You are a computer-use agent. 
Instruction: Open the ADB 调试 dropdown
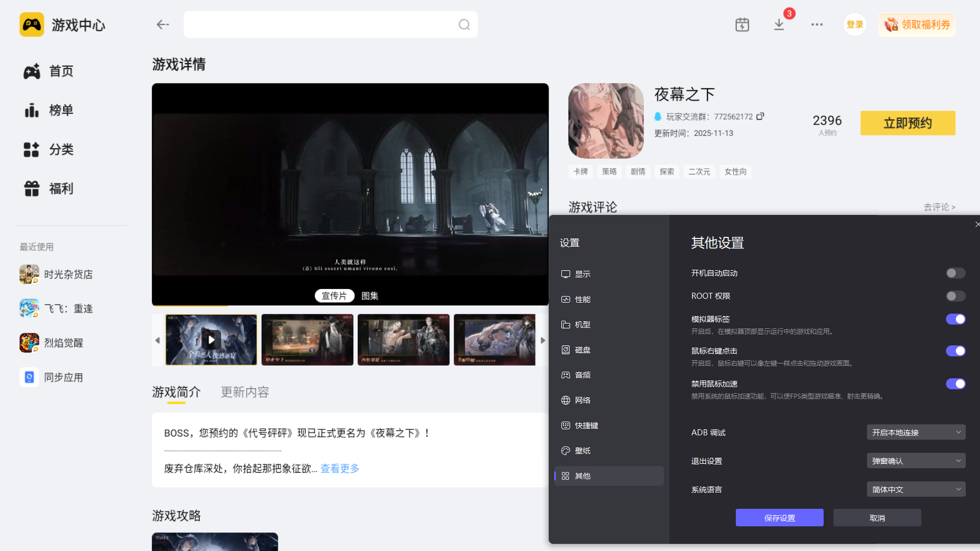(x=915, y=432)
